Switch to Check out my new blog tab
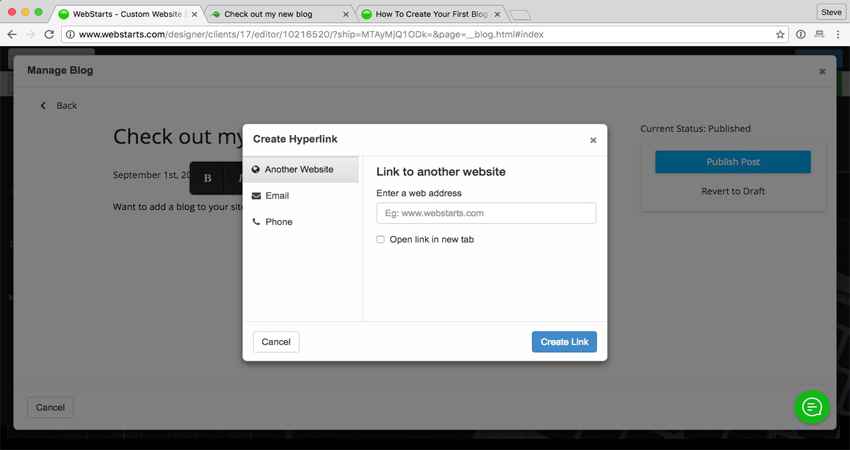The width and height of the screenshot is (850, 450). click(x=280, y=14)
